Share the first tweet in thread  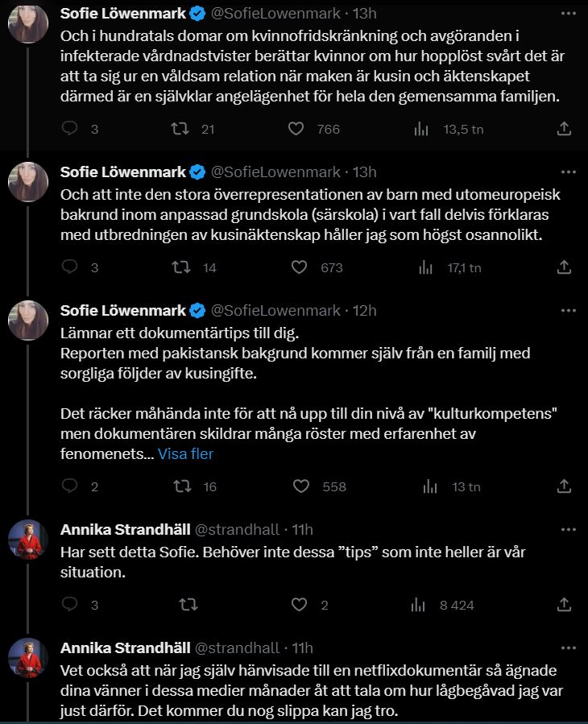tap(565, 129)
